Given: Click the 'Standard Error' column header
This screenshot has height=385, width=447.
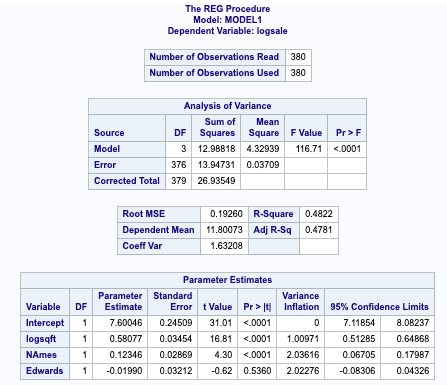Looking at the screenshot, I should click(x=173, y=301).
